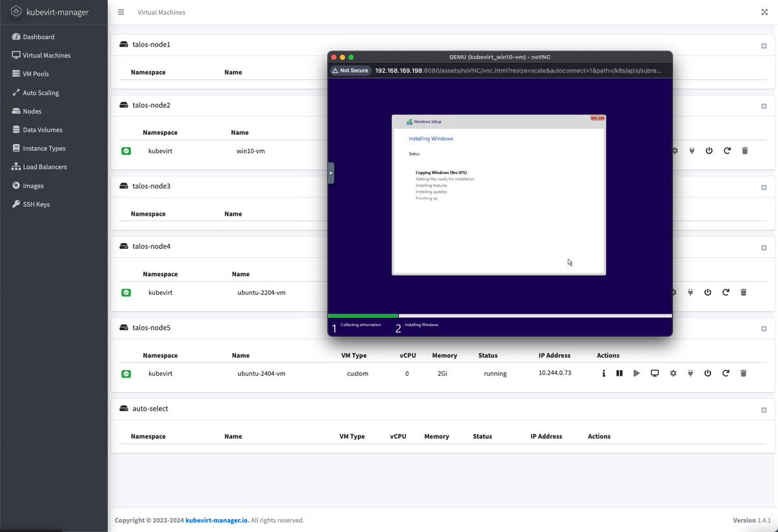Go to Load Balancers page
The image size is (778, 532).
40,167
